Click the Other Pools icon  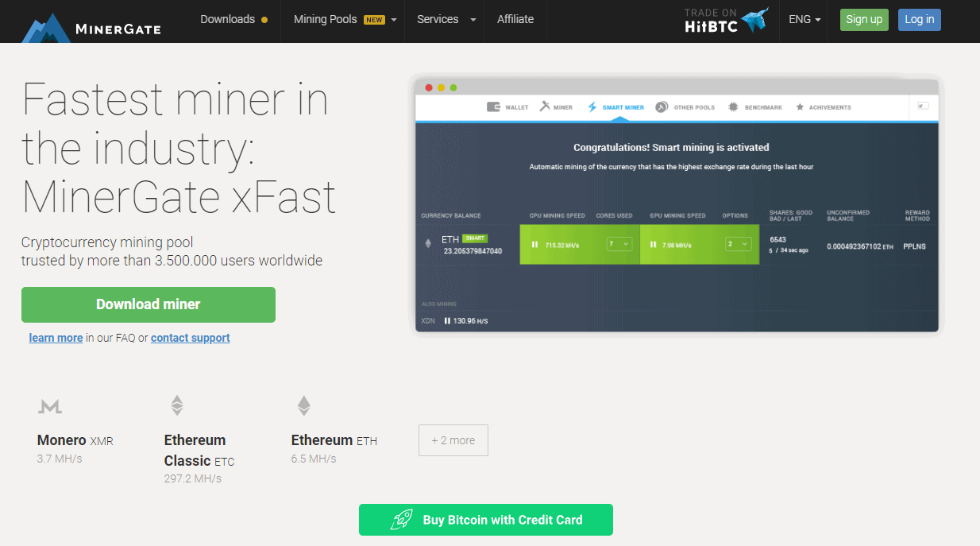pyautogui.click(x=662, y=107)
